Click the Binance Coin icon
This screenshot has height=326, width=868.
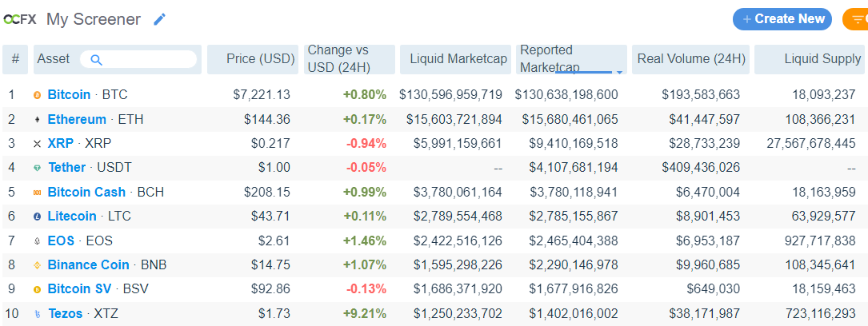[38, 265]
